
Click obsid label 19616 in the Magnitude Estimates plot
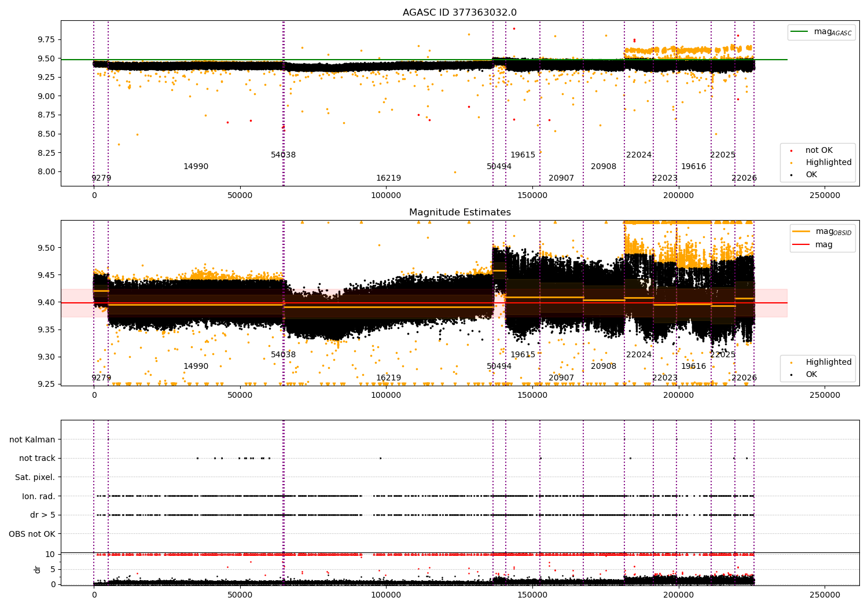[x=693, y=366]
